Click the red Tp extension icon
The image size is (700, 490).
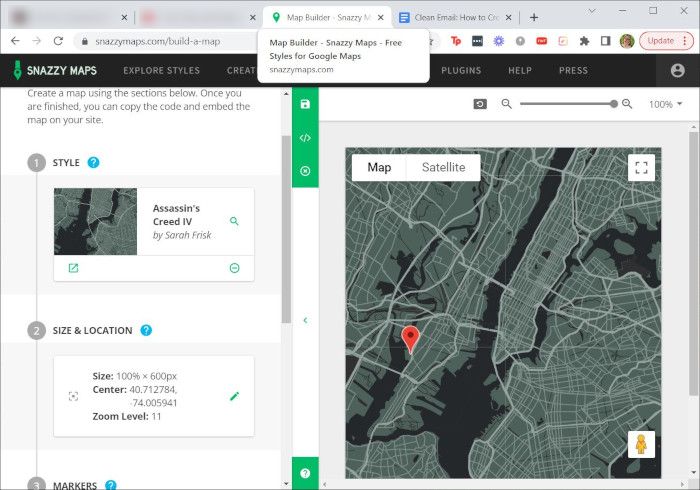click(x=456, y=41)
